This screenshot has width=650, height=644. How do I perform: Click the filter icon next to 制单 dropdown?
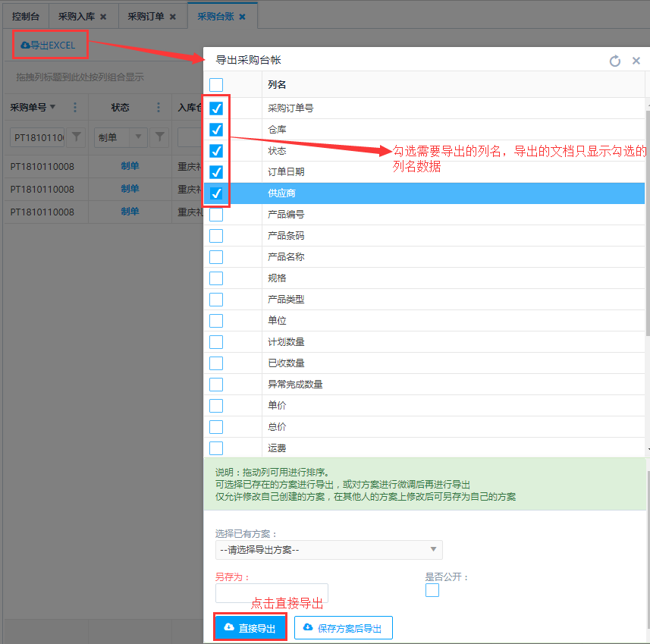159,137
